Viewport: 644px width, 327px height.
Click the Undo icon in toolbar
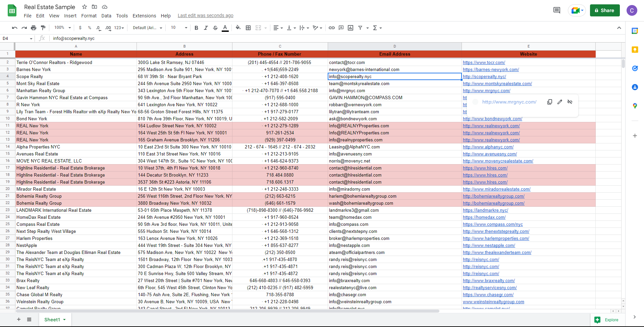pyautogui.click(x=14, y=28)
